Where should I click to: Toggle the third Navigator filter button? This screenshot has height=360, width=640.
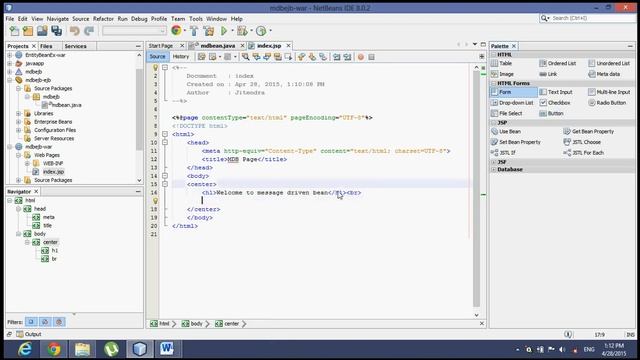click(x=59, y=322)
